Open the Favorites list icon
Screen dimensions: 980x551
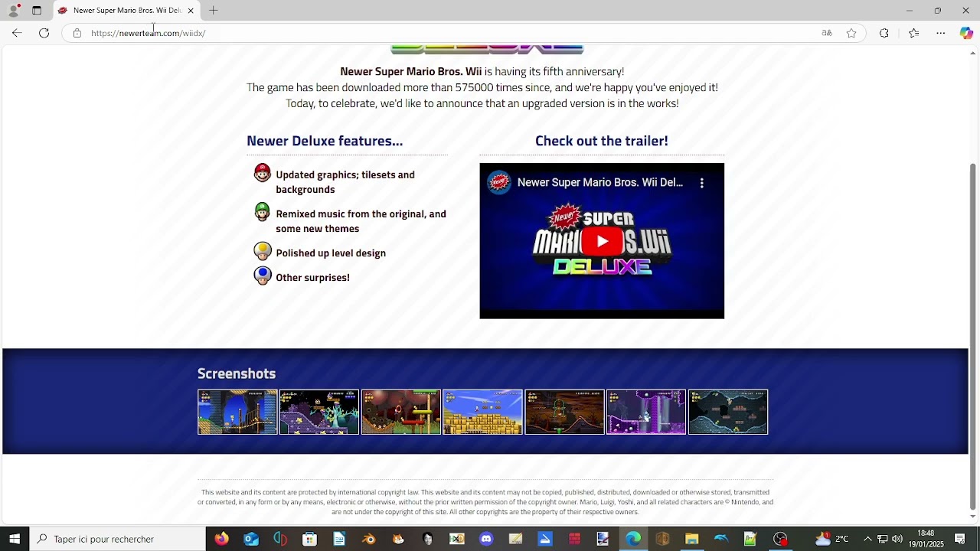click(x=913, y=33)
